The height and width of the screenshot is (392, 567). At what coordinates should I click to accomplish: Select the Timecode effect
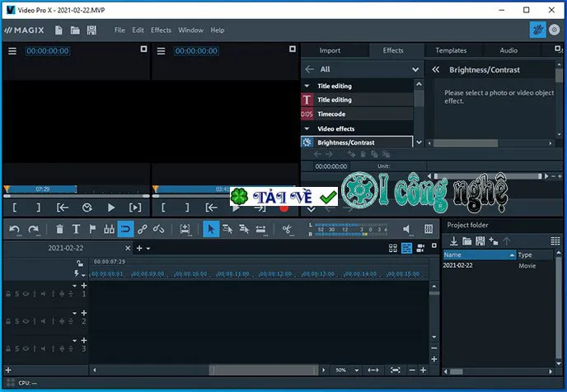(357, 114)
